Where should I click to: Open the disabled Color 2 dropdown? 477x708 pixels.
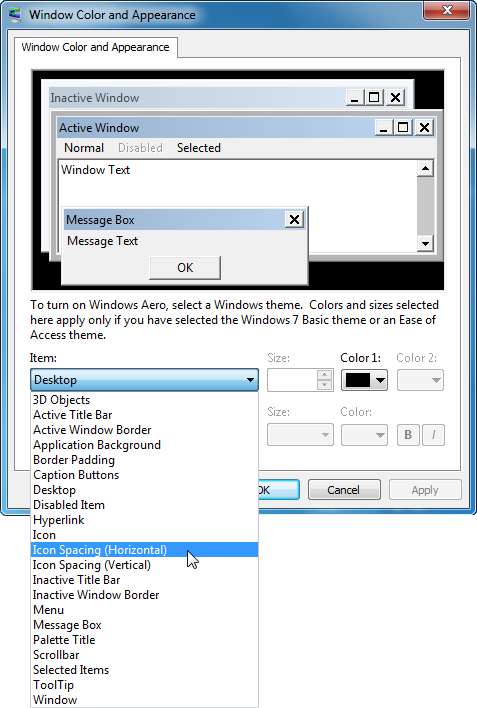420,380
